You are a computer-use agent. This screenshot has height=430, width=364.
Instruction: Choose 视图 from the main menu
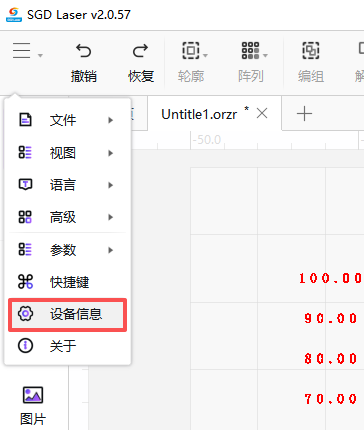67,153
